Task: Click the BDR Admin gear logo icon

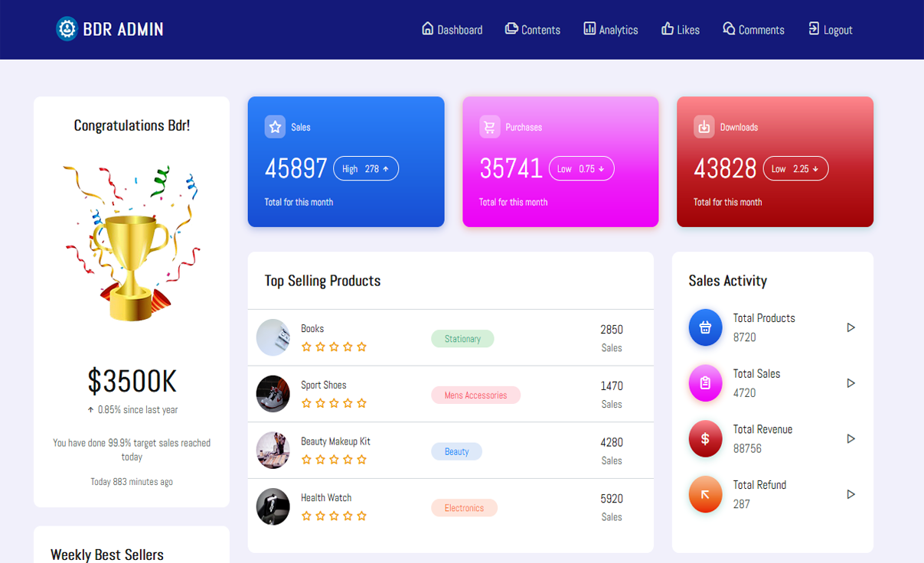Action: point(67,29)
